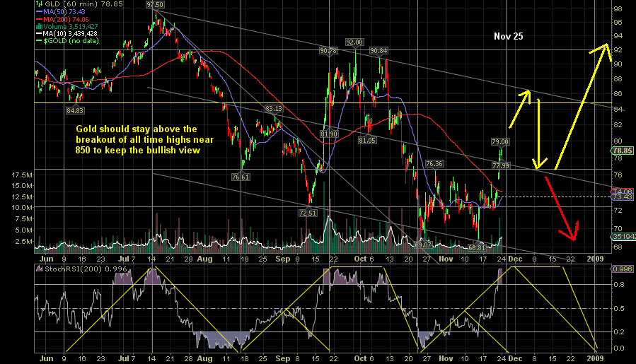The height and width of the screenshot is (364, 636).
Task: Click the 84.83 low price label
Action: pos(75,110)
